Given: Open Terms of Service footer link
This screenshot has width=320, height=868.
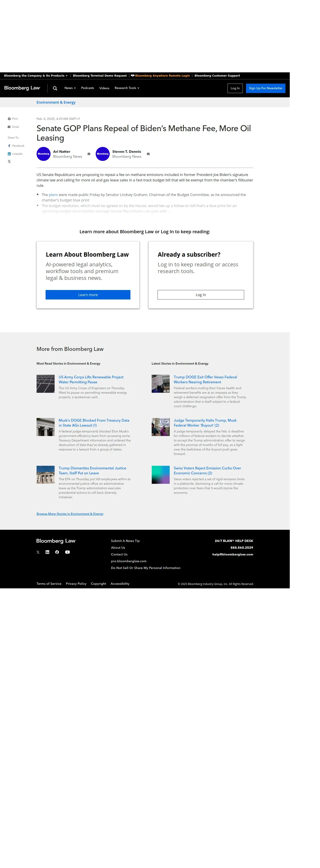Looking at the screenshot, I should [49, 584].
